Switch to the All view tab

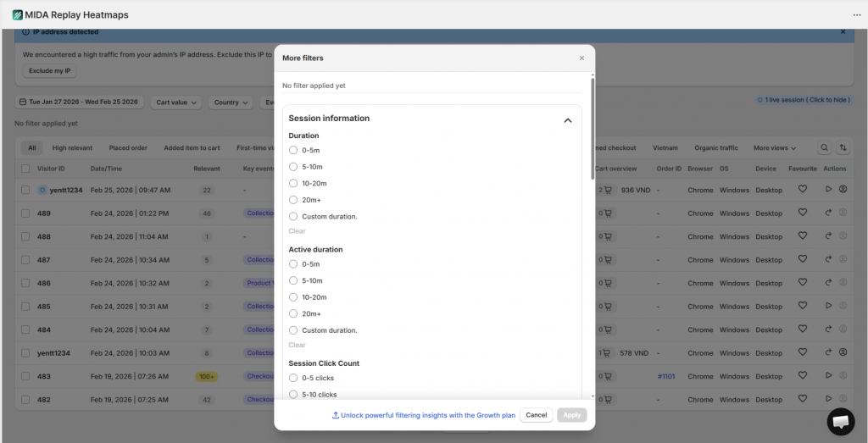pos(32,148)
